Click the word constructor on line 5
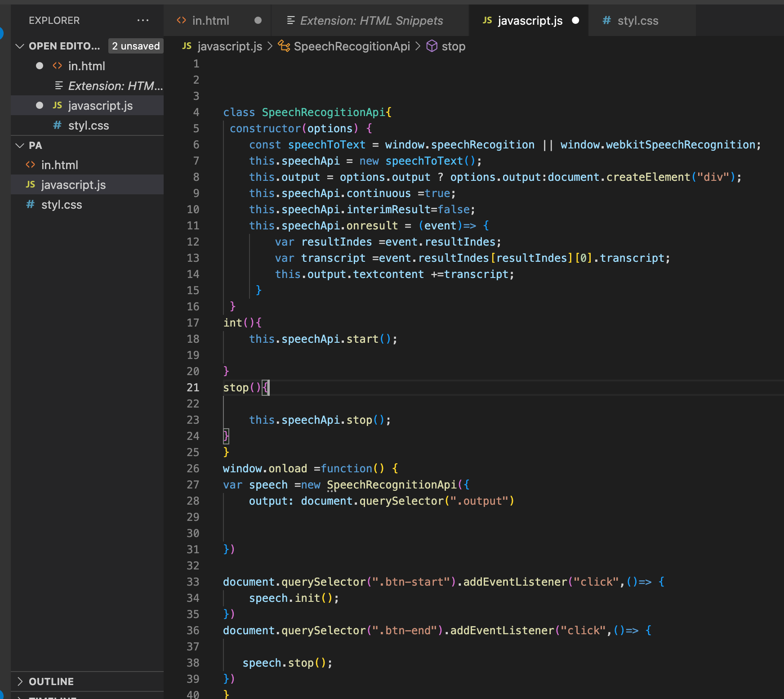The height and width of the screenshot is (699, 784). click(x=265, y=128)
